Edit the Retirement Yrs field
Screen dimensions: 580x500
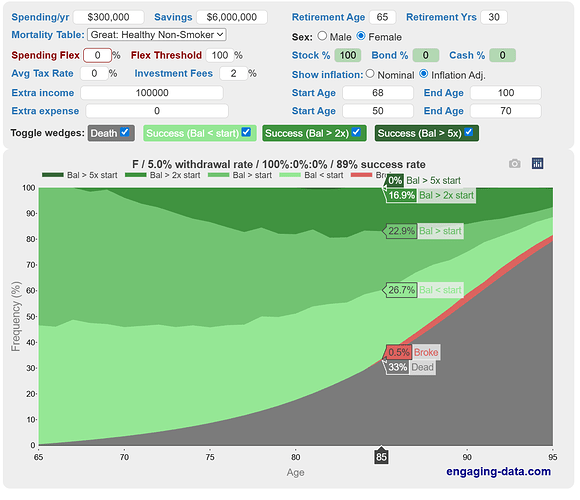click(494, 17)
